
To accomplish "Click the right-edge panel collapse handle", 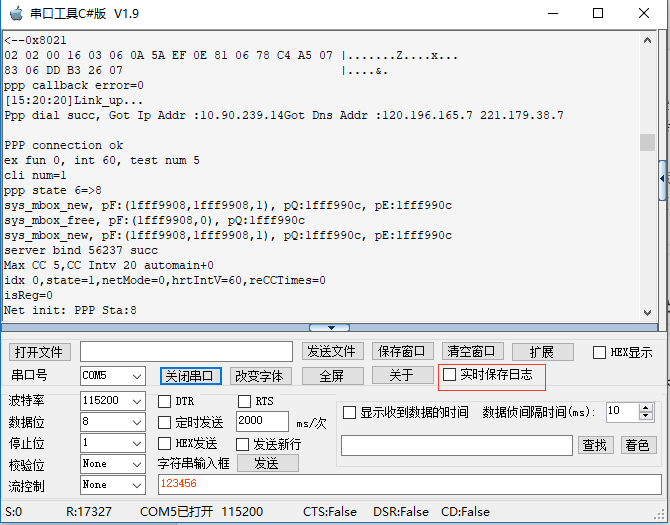I will click(663, 180).
